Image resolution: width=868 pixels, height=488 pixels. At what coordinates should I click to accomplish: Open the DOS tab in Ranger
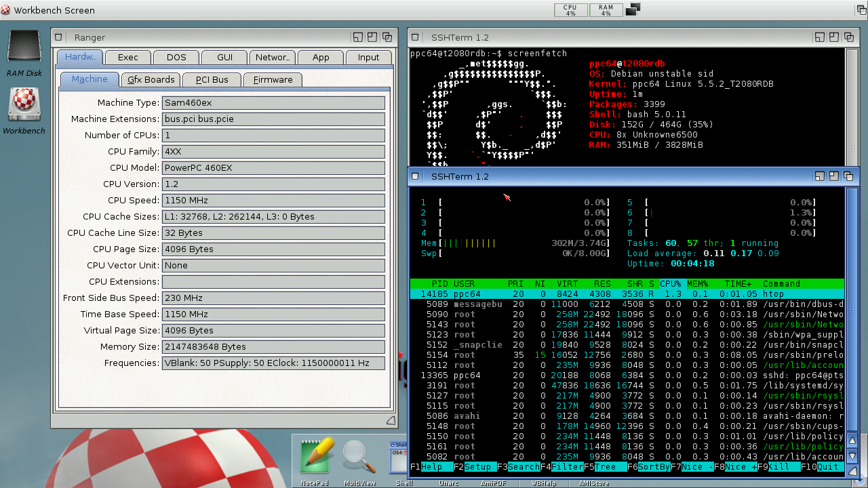click(176, 58)
